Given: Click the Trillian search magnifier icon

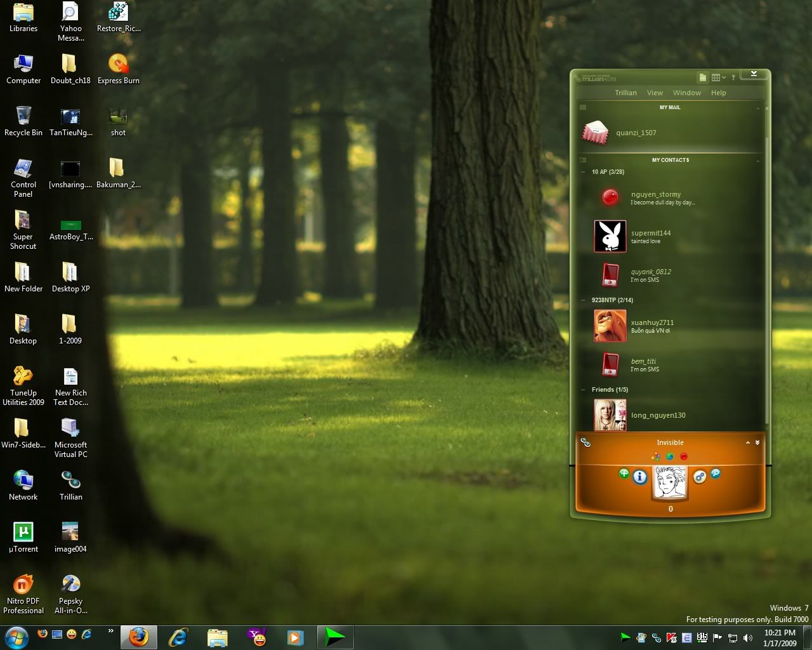Looking at the screenshot, I should (x=715, y=474).
